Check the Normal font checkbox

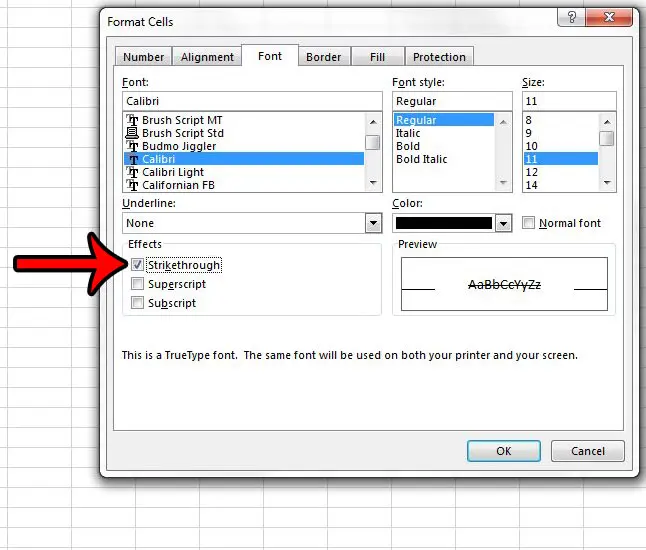(528, 223)
